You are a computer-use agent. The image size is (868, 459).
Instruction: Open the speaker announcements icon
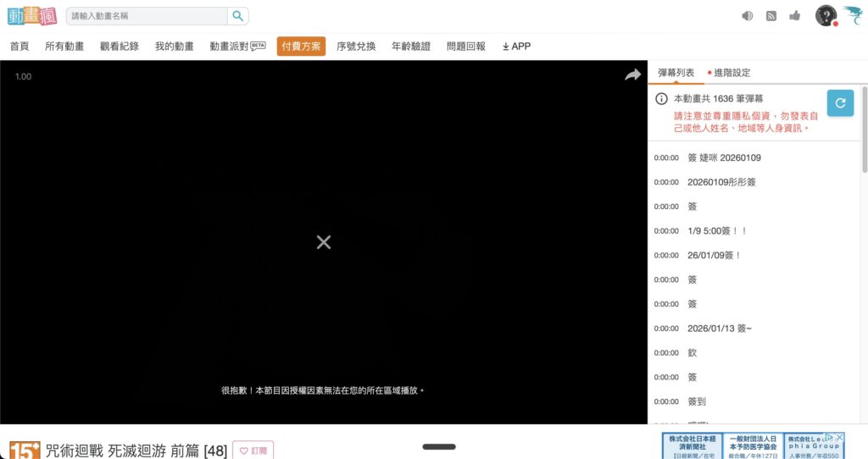pyautogui.click(x=747, y=16)
